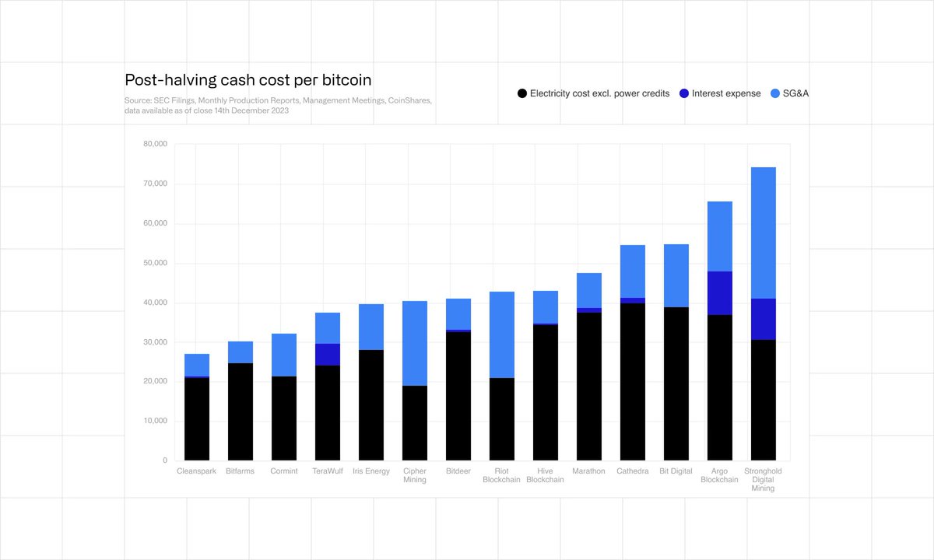Click Cathedra's black electricity bar segment

[633, 382]
